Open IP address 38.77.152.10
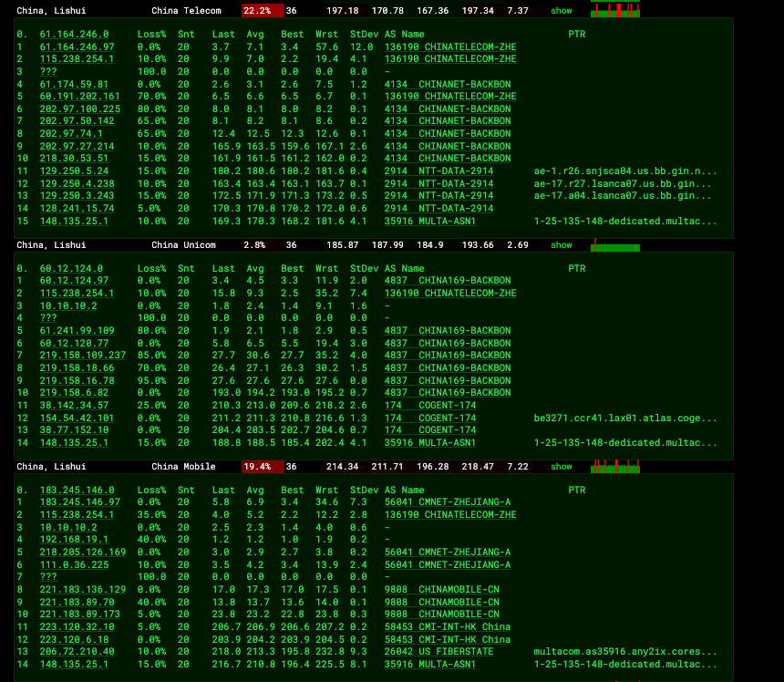Viewport: 784px width, 682px height. pyautogui.click(x=74, y=429)
